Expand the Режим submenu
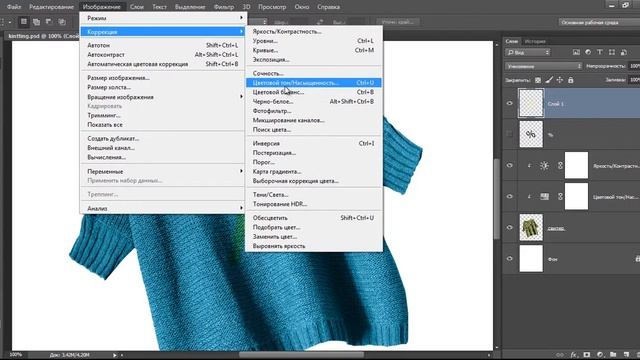Image resolution: width=640 pixels, height=360 pixels. point(163,18)
